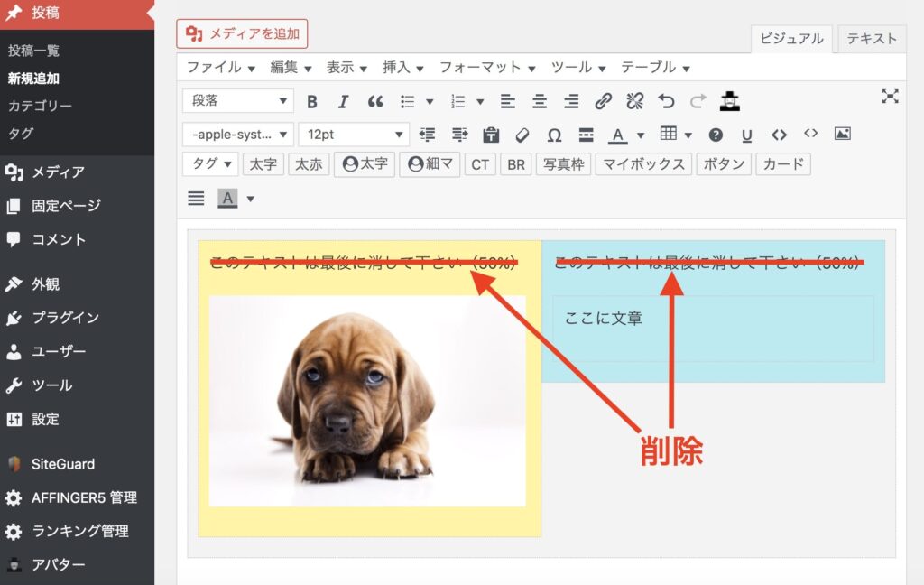Clear formatting with the eraser icon
924x585 pixels.
[x=522, y=135]
